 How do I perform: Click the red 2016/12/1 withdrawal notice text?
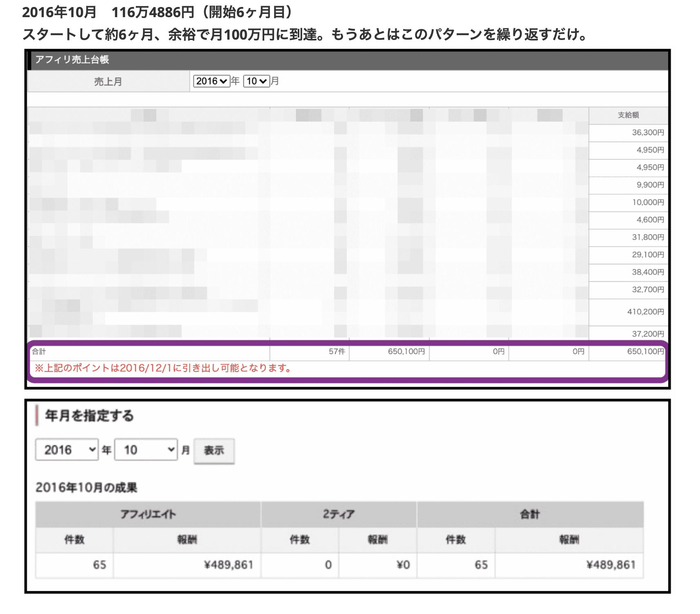(163, 368)
